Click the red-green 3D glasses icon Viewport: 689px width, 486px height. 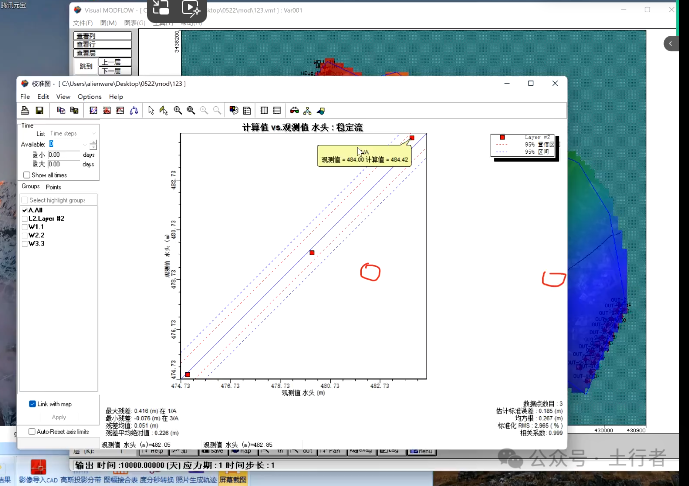click(294, 110)
